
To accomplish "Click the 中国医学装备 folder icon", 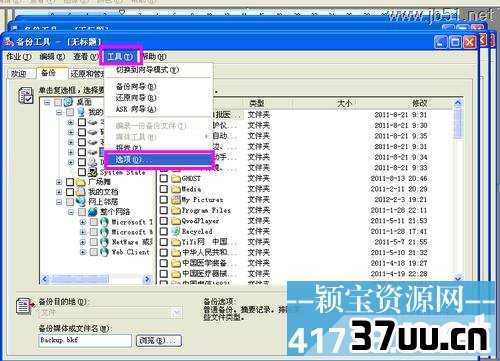I will coord(176,263).
